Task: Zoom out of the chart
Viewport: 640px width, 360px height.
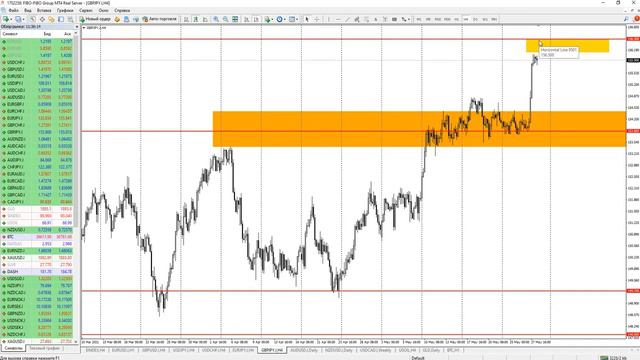Action: point(225,19)
